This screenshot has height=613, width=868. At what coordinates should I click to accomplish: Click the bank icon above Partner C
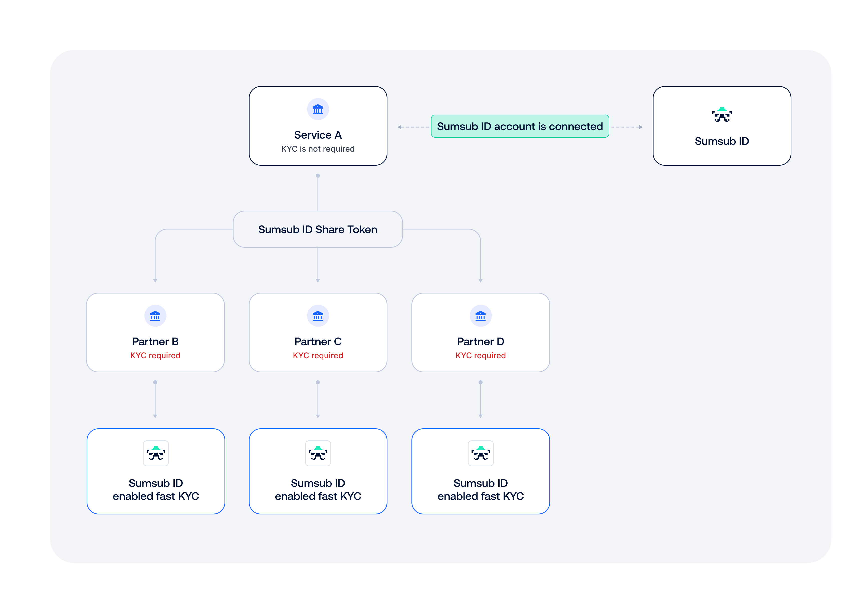pos(318,316)
